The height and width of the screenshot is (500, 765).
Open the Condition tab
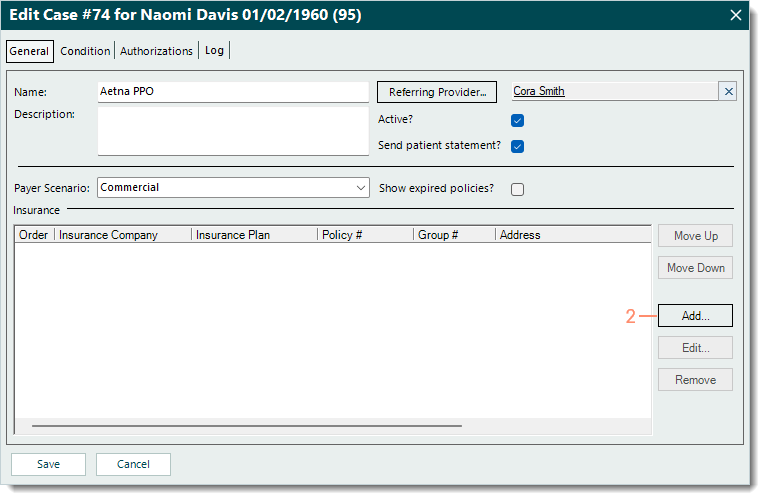click(85, 51)
